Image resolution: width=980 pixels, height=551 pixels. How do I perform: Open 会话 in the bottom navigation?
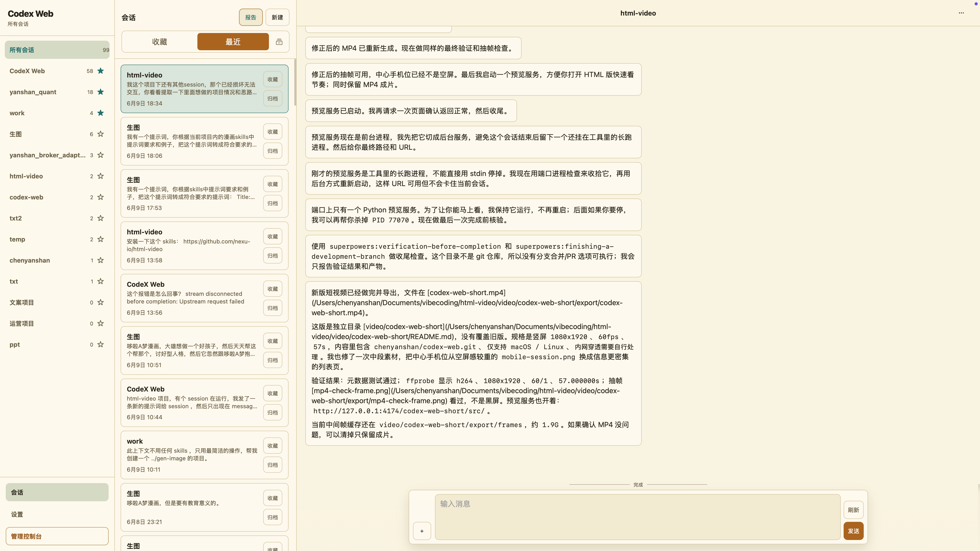click(x=57, y=492)
